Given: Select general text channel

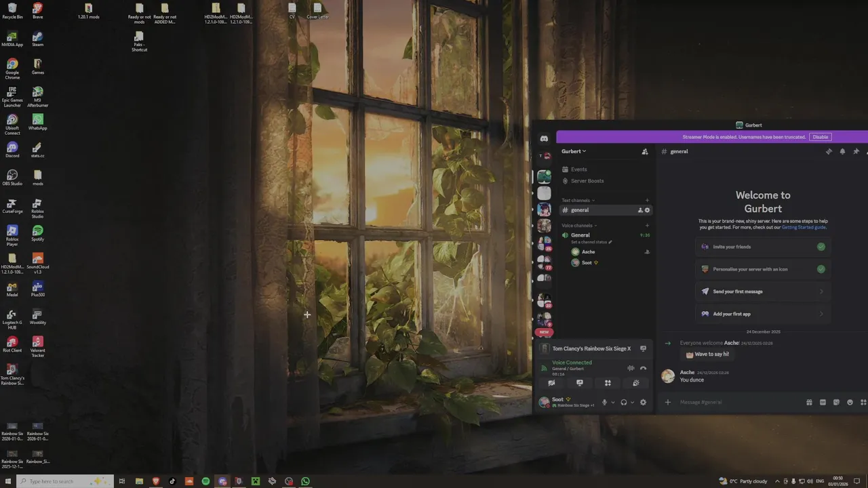Looking at the screenshot, I should point(606,210).
